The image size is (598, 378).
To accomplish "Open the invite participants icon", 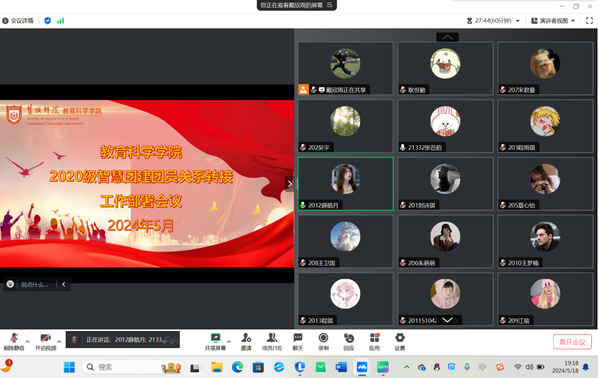I will click(246, 341).
